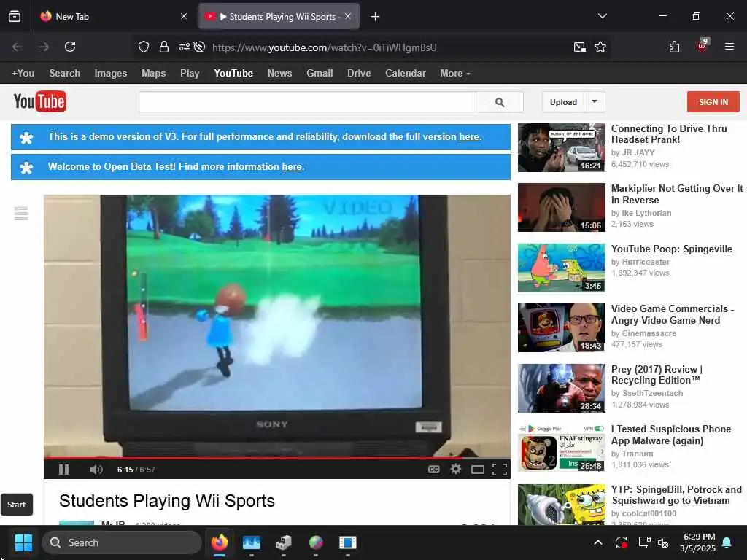Open Drive in the top bar
The width and height of the screenshot is (747, 560).
359,74
